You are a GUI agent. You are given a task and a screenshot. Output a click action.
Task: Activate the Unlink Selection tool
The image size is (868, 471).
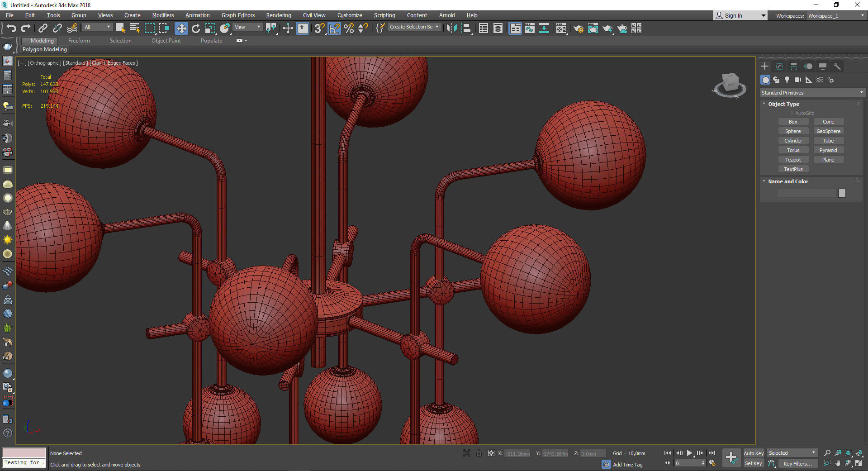[x=57, y=29]
